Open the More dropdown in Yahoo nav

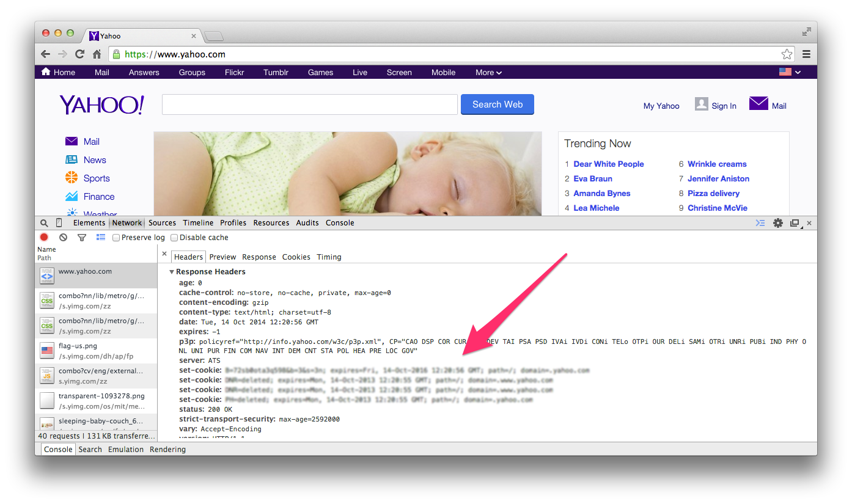(x=488, y=72)
